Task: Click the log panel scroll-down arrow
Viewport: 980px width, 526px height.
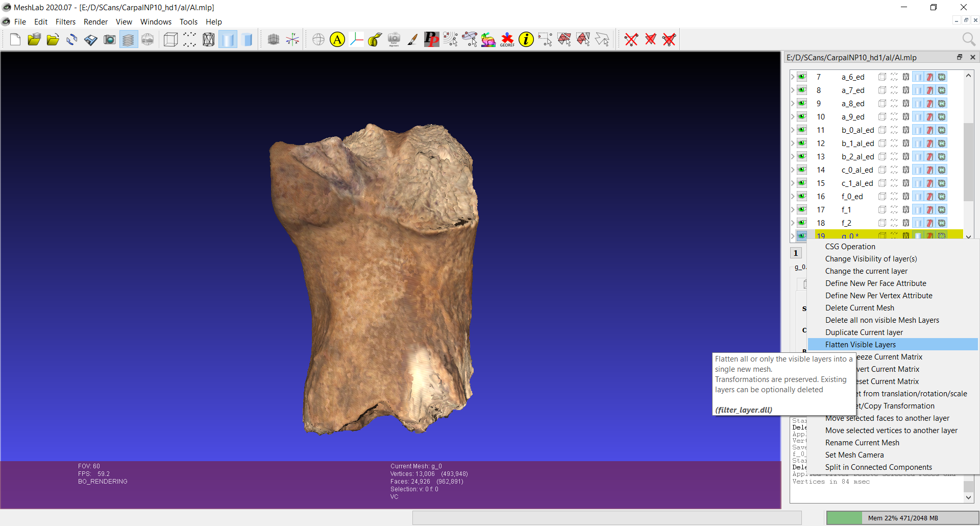Action: (968, 497)
